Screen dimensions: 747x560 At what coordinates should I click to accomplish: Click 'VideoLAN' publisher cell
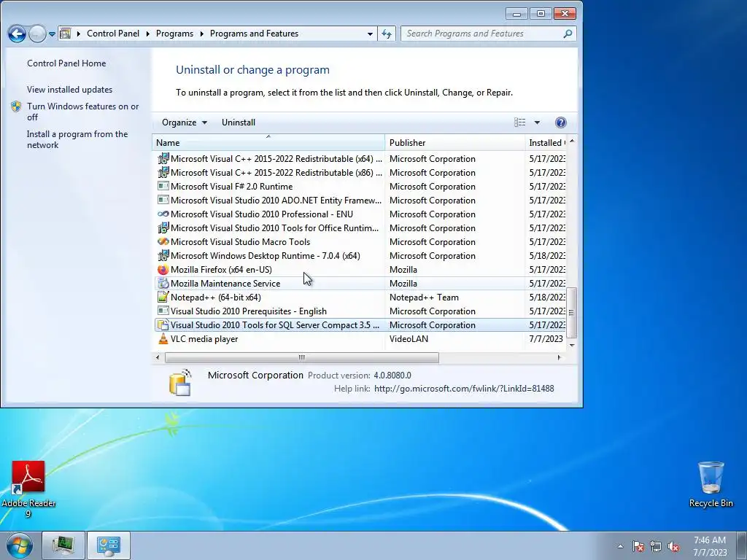pyautogui.click(x=409, y=339)
